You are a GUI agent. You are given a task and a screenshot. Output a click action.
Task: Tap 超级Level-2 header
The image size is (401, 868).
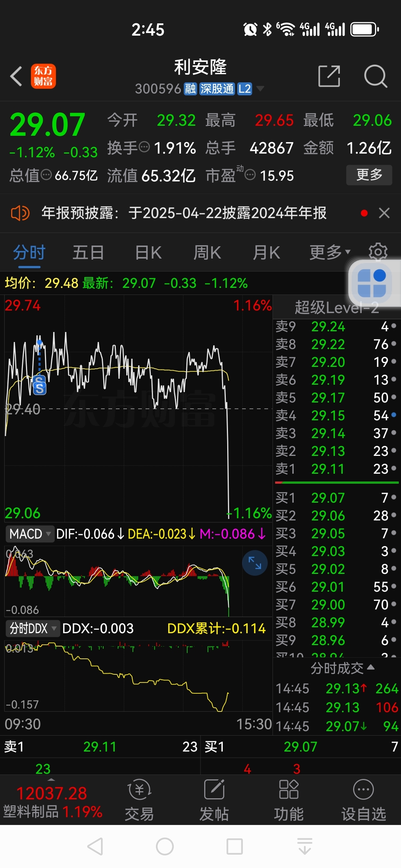[336, 308]
